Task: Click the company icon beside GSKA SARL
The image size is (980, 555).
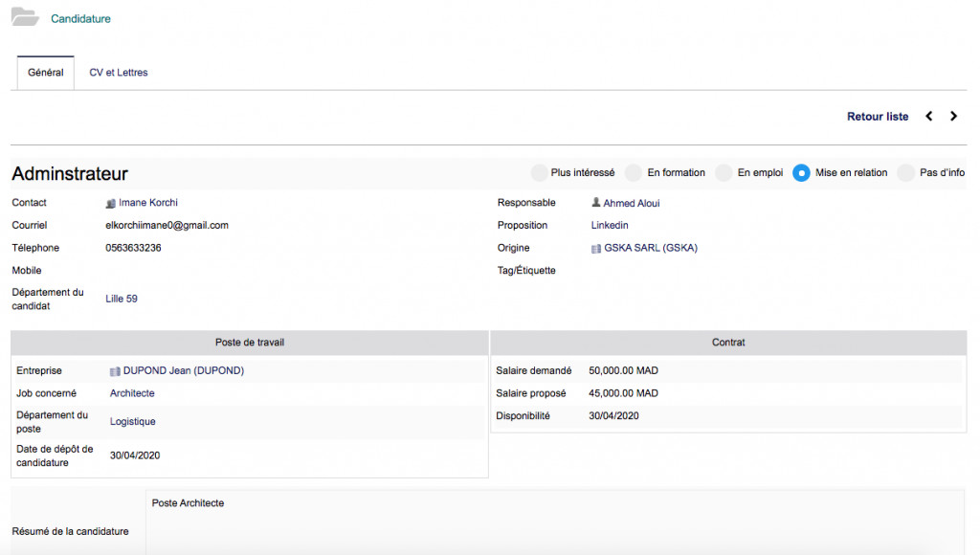Action: click(596, 249)
